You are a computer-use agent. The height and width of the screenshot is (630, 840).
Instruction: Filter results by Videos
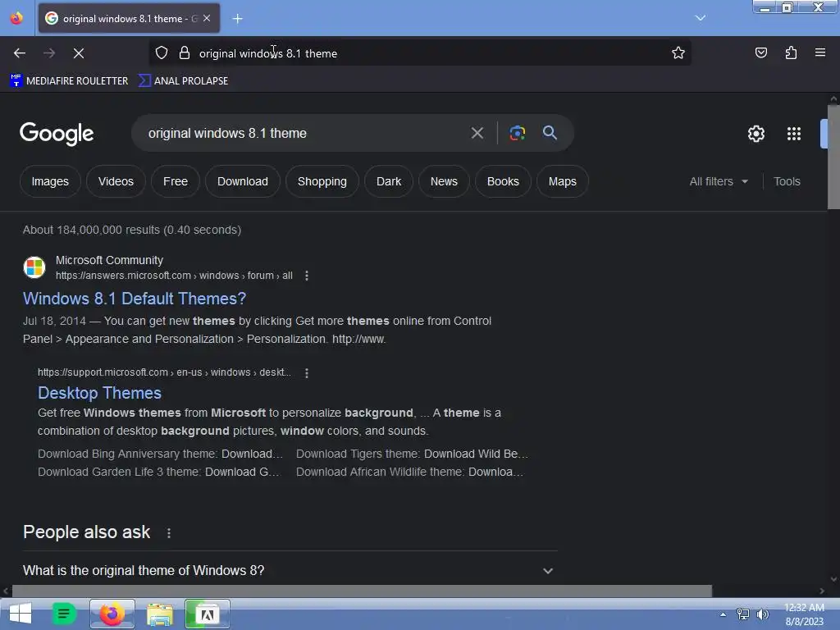point(116,181)
